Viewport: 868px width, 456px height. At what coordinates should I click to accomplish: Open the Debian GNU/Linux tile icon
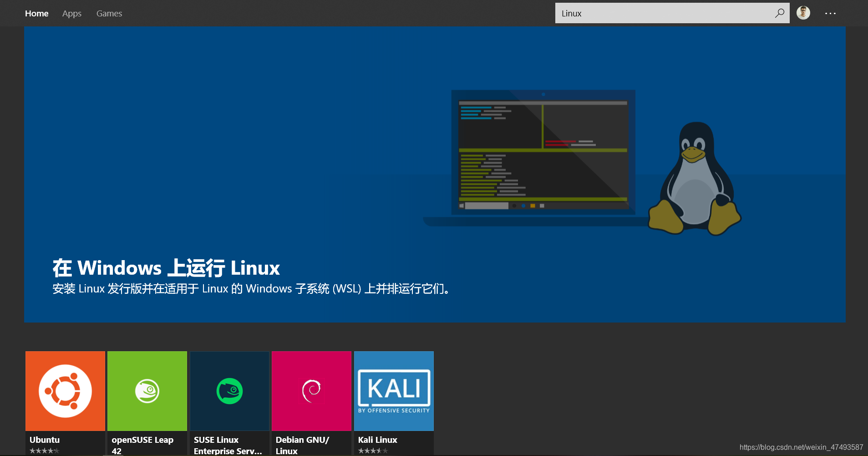tap(311, 391)
